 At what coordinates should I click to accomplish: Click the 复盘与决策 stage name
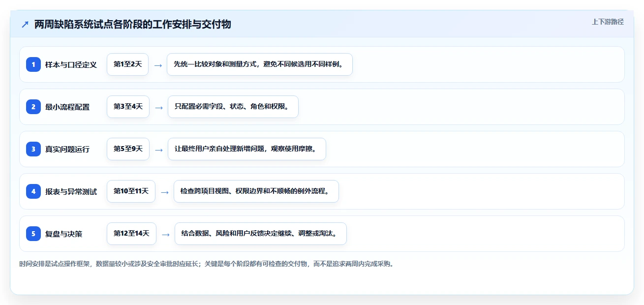[x=63, y=234]
